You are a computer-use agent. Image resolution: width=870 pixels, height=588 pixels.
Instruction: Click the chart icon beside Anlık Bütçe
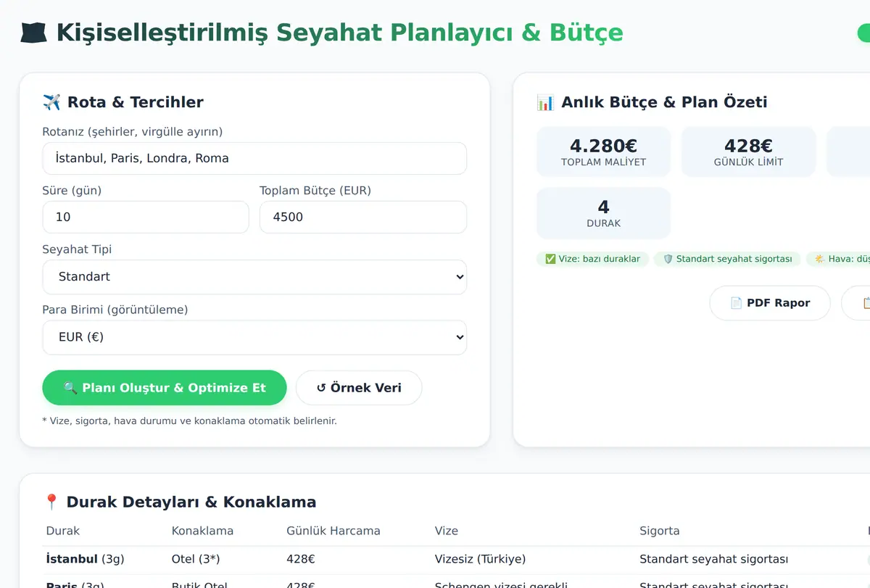tap(545, 102)
